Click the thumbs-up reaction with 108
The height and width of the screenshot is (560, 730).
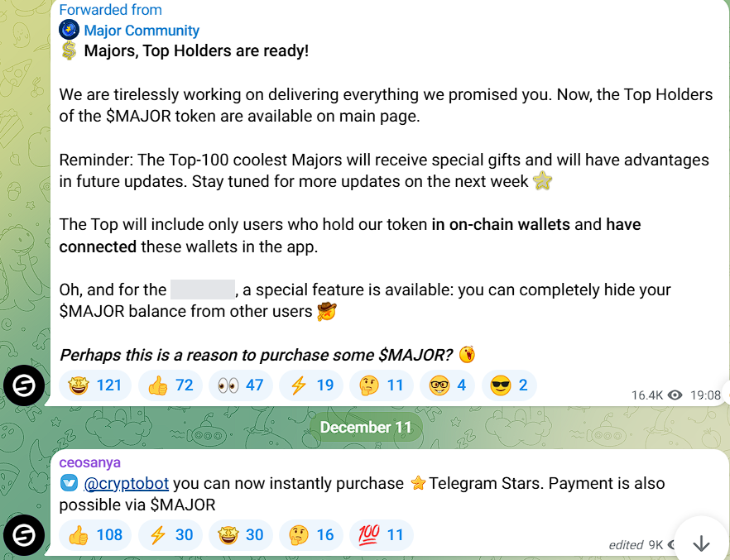[x=95, y=535]
